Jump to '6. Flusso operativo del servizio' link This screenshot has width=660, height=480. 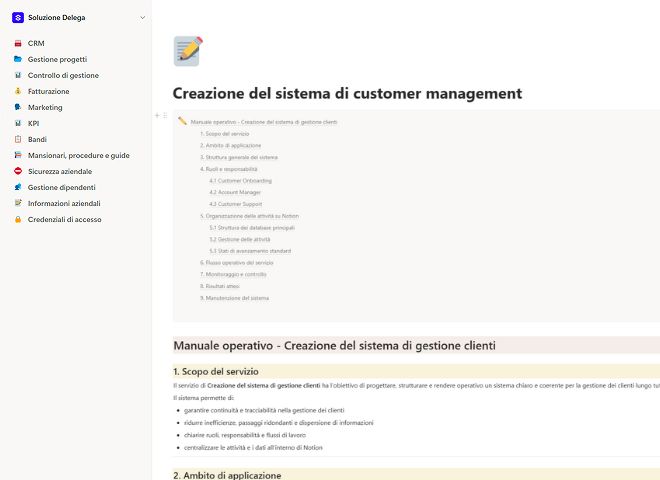237,263
